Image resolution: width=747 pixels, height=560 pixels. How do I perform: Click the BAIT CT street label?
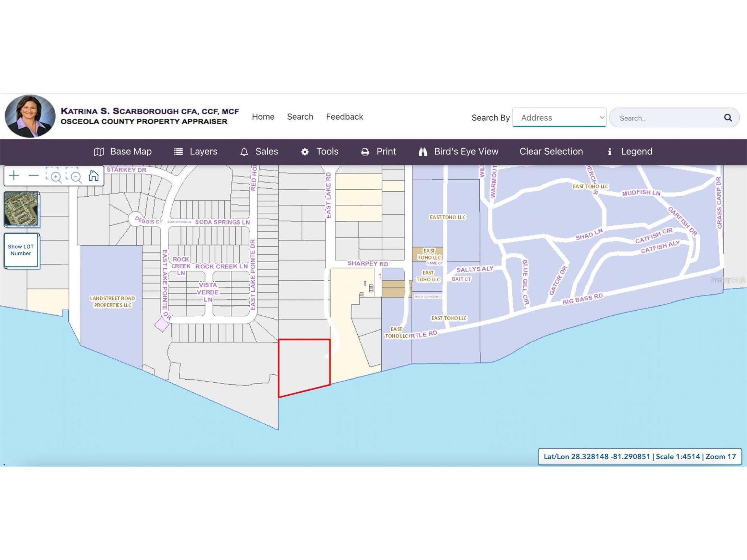[461, 279]
